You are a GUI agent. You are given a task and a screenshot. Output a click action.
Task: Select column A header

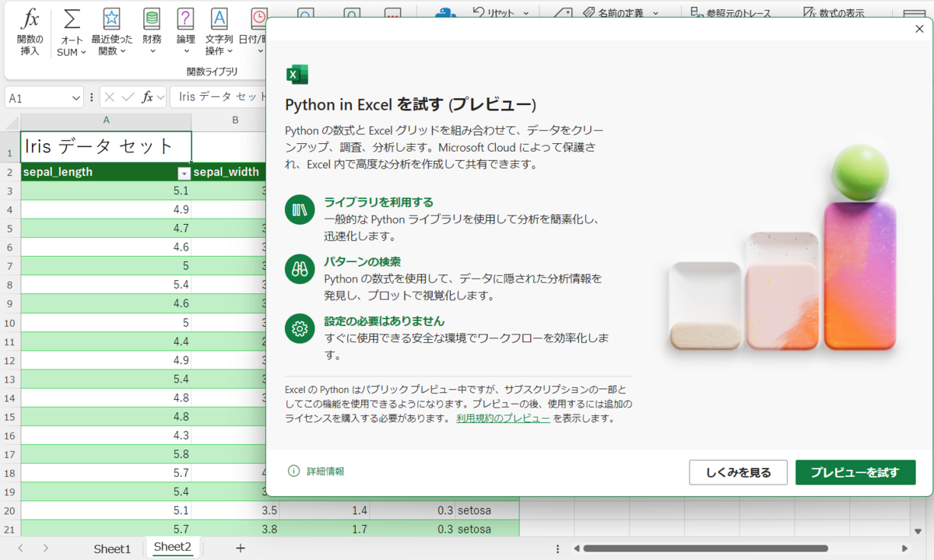click(106, 121)
